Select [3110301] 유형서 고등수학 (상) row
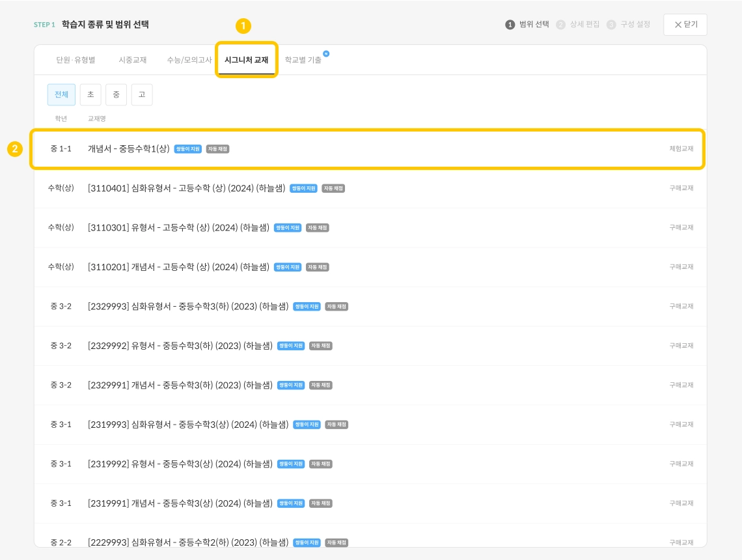Image resolution: width=742 pixels, height=560 pixels. point(370,228)
